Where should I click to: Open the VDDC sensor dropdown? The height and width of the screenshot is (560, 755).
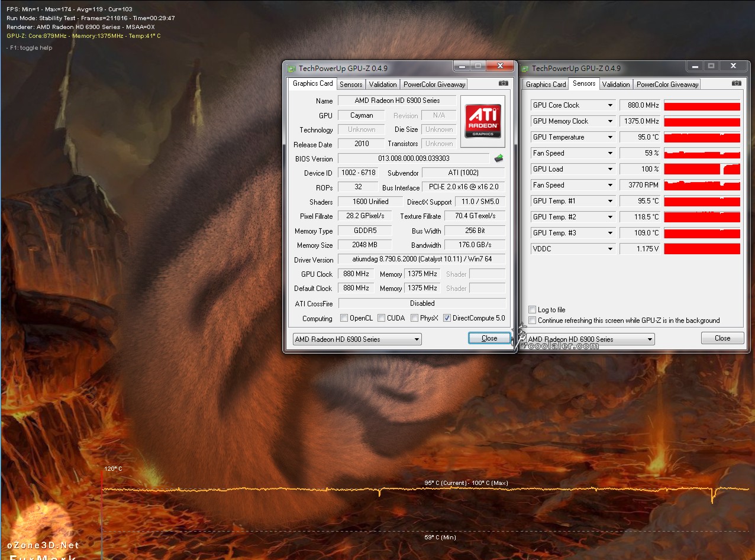[610, 249]
